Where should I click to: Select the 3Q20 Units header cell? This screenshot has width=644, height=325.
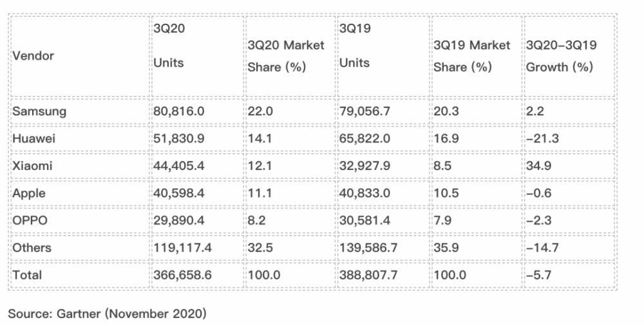169,46
